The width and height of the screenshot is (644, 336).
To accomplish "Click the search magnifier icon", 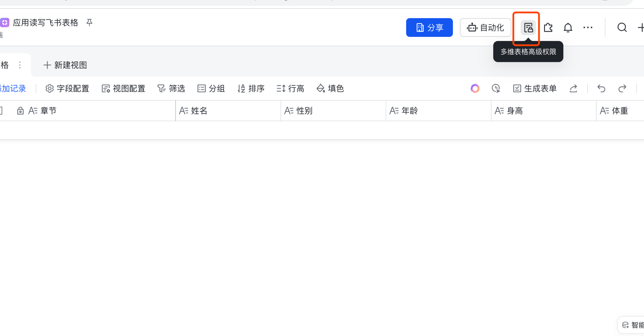I will [x=622, y=28].
